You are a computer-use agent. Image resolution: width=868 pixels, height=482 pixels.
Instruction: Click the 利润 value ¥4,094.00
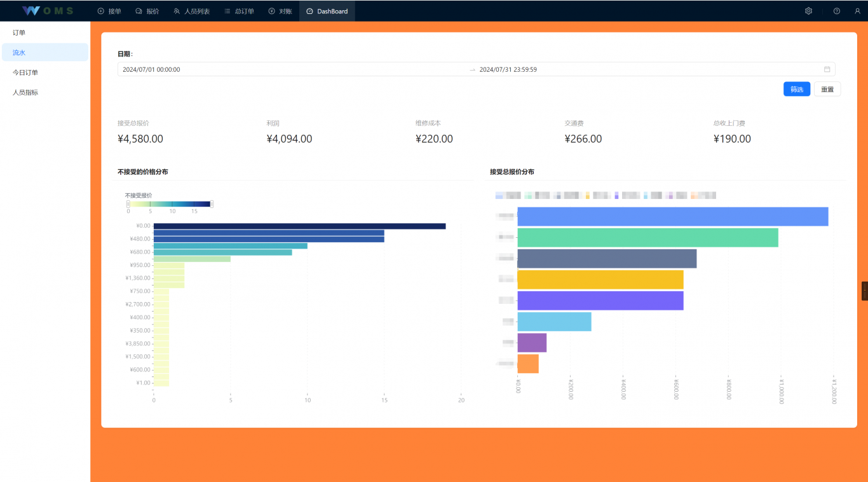[289, 139]
